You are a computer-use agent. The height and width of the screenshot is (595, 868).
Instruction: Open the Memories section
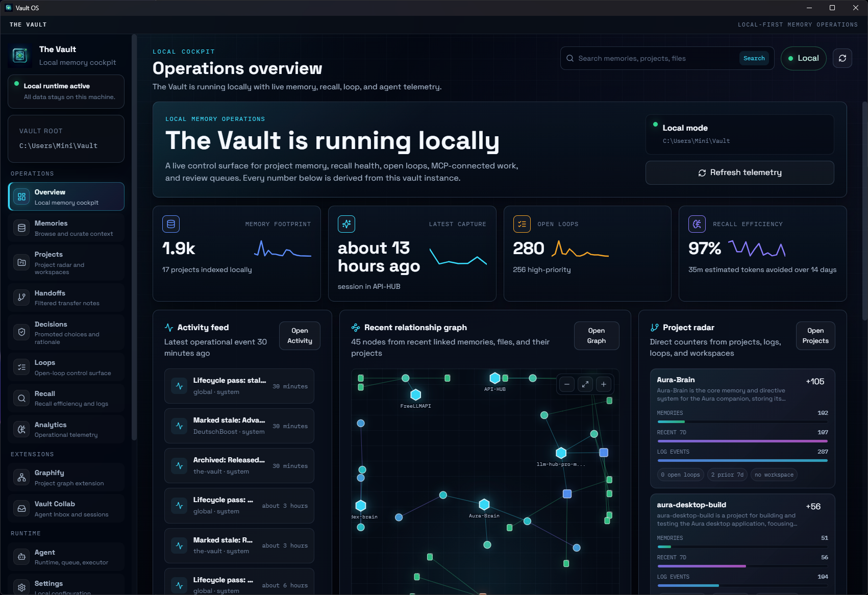(x=66, y=228)
